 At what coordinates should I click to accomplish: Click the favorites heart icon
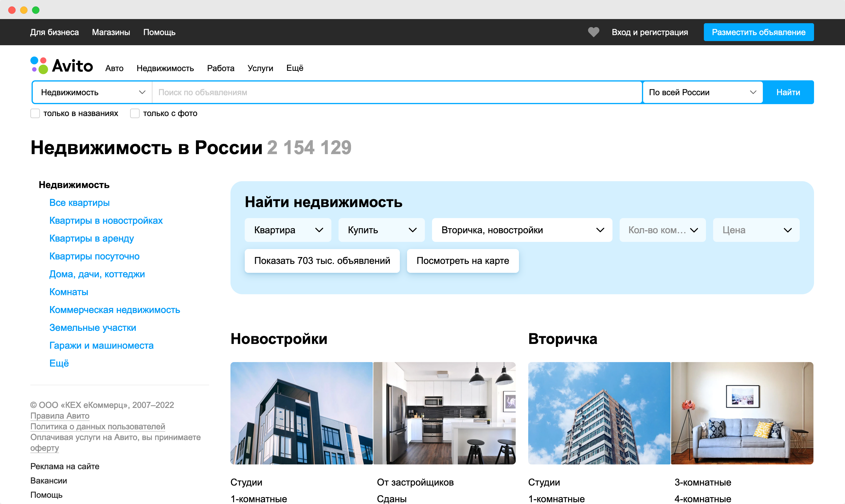pyautogui.click(x=593, y=32)
